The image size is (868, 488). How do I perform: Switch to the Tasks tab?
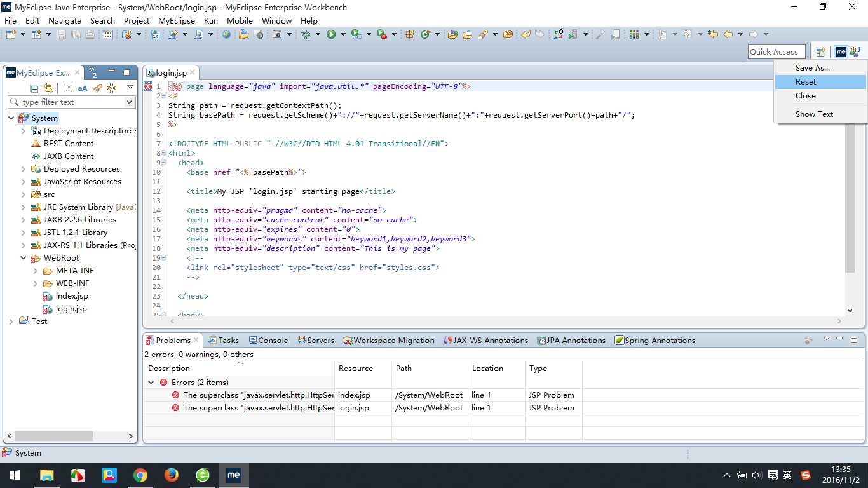click(224, 341)
